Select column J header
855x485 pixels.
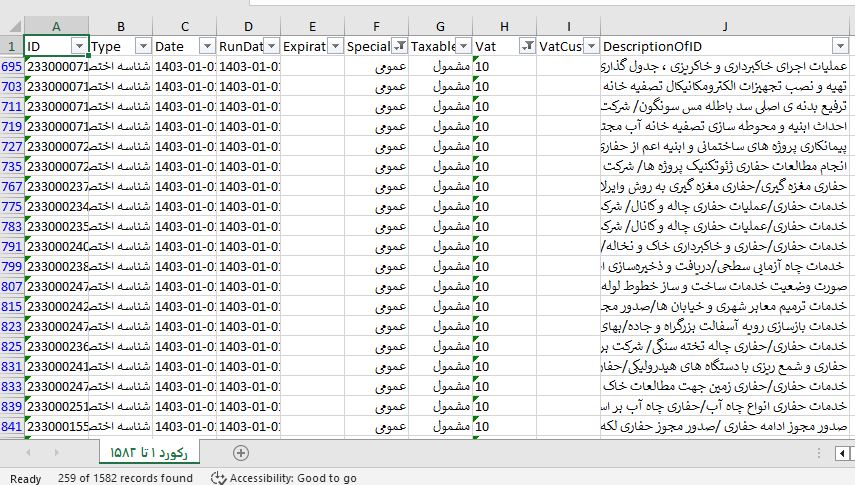725,26
